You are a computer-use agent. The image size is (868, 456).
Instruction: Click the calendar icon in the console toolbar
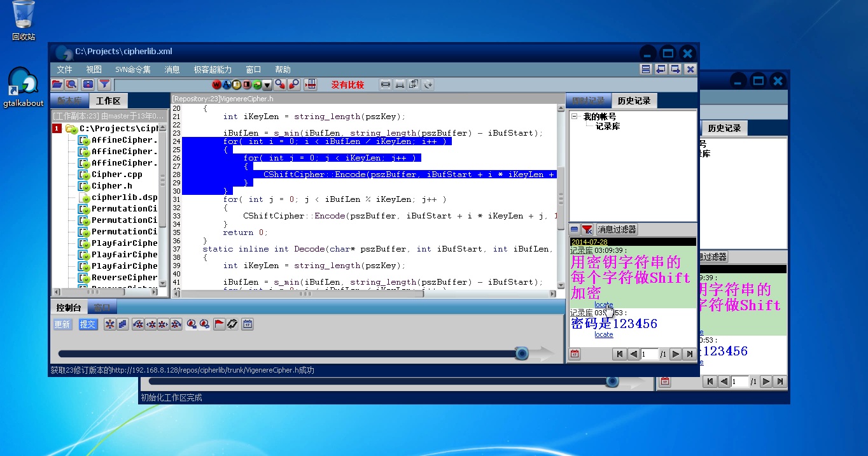coord(248,324)
